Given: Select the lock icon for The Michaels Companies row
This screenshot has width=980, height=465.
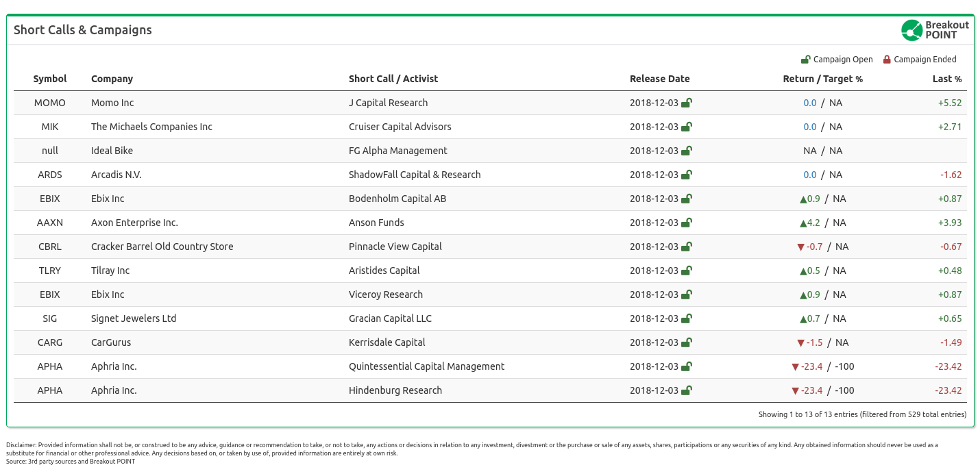Looking at the screenshot, I should point(687,127).
